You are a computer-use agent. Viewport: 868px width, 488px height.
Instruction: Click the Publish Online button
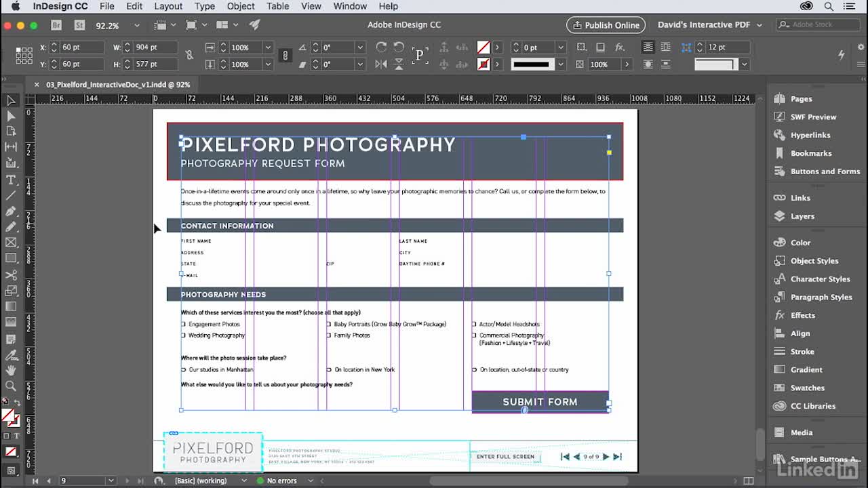(606, 25)
